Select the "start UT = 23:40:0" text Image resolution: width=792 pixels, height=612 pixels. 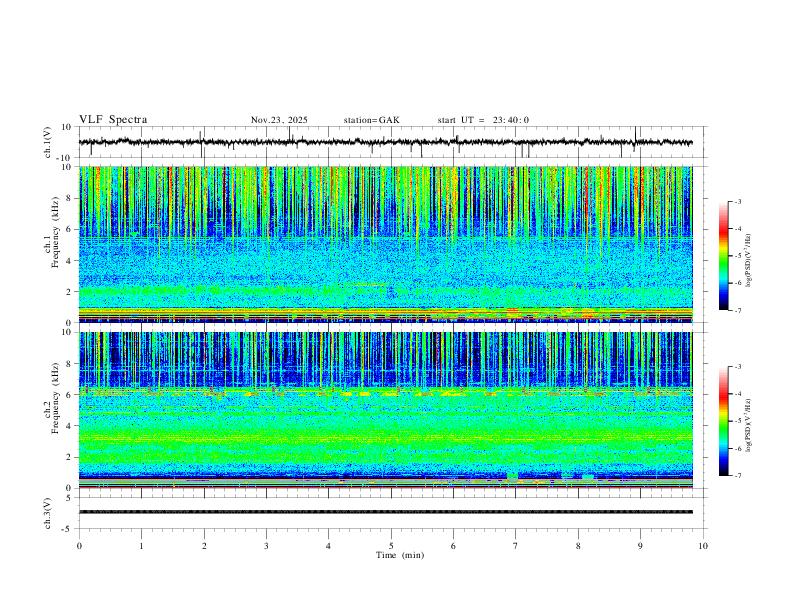pos(483,120)
